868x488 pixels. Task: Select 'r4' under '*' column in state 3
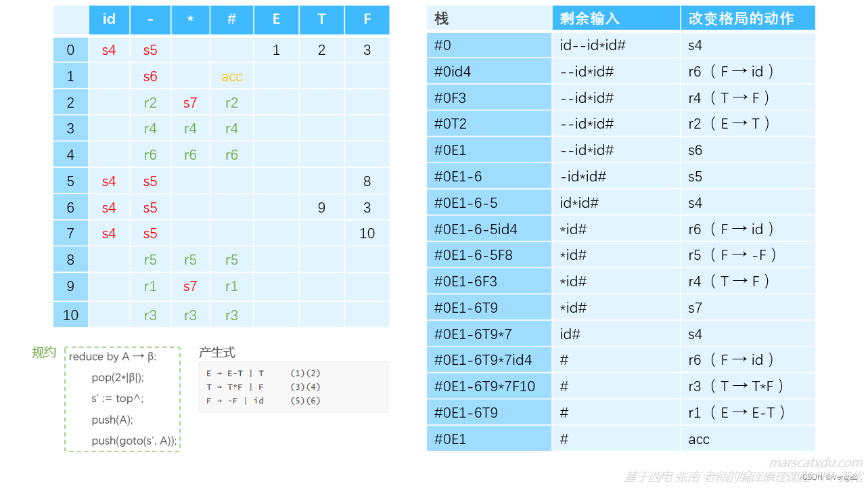coord(190,129)
